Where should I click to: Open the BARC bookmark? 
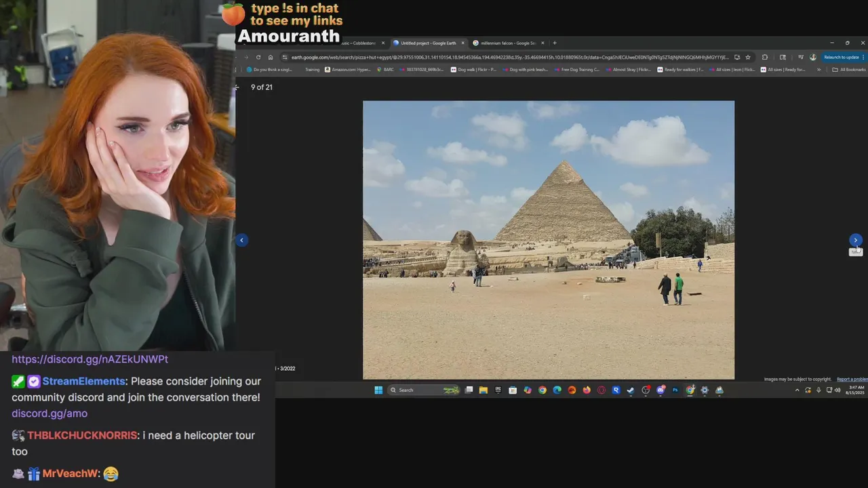(385, 69)
